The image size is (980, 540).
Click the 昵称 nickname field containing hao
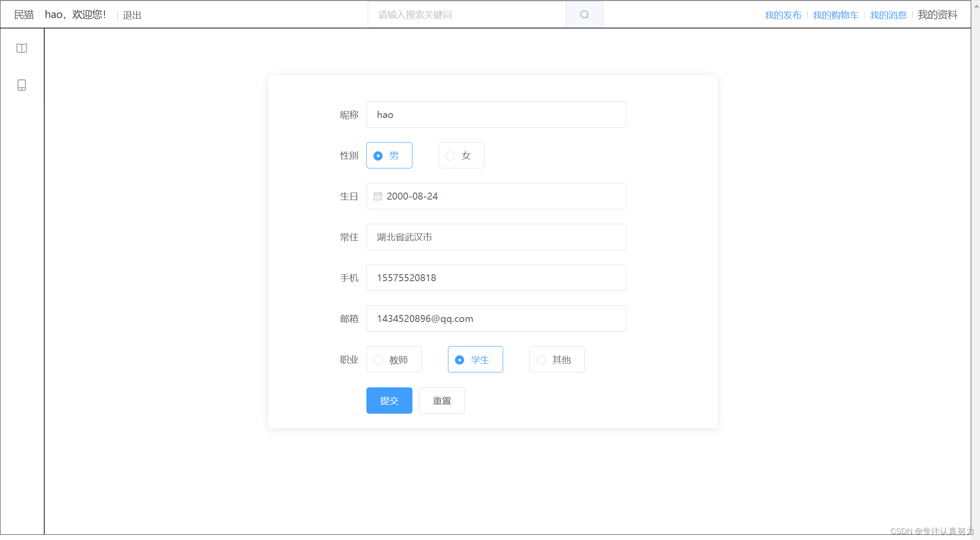(x=496, y=114)
